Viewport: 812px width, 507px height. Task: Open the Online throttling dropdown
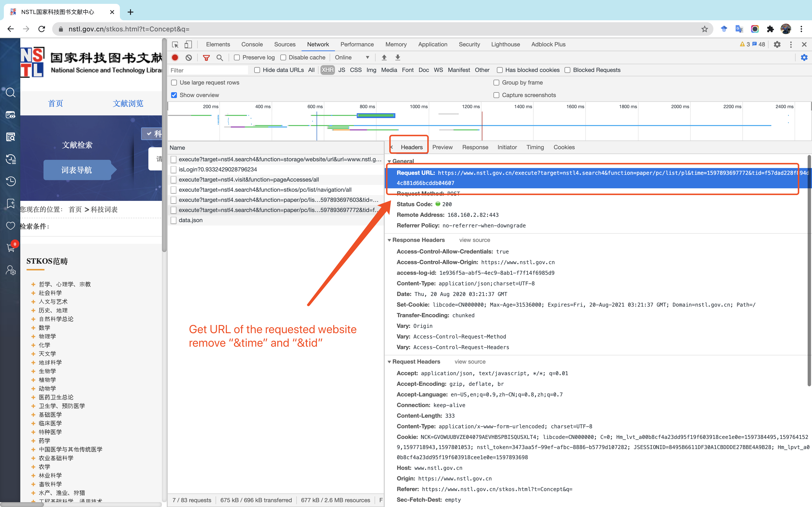click(x=352, y=58)
